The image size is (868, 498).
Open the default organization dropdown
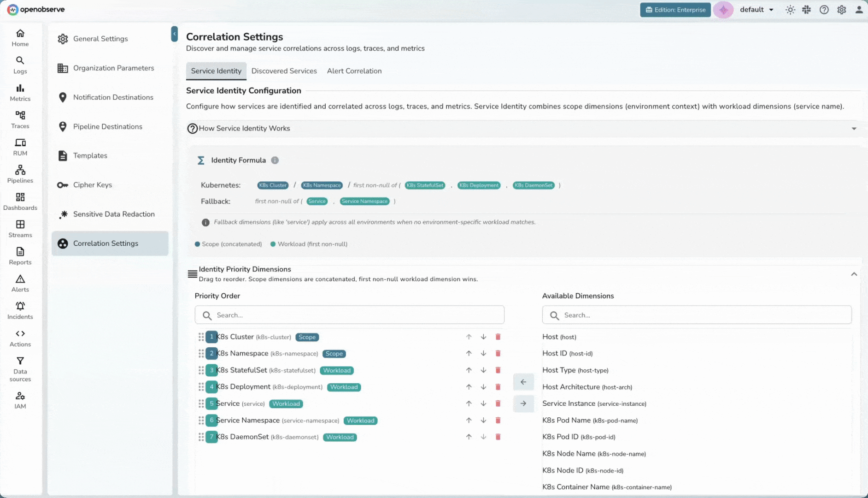point(757,10)
